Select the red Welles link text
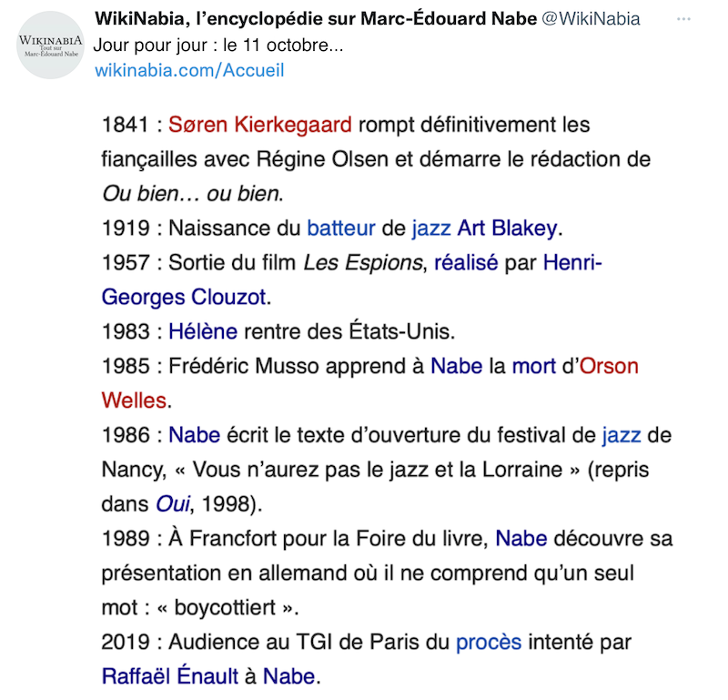The width and height of the screenshot is (728, 700). tap(134, 401)
